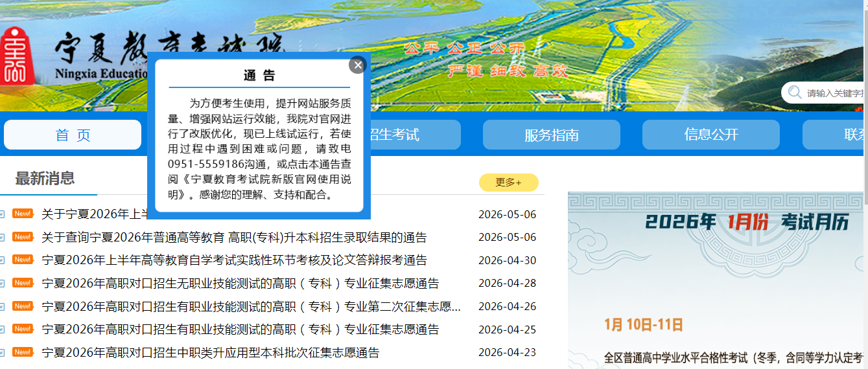Click the 2026年1月份考试月历 calendar banner
This screenshot has height=369, width=868.
pyautogui.click(x=747, y=222)
